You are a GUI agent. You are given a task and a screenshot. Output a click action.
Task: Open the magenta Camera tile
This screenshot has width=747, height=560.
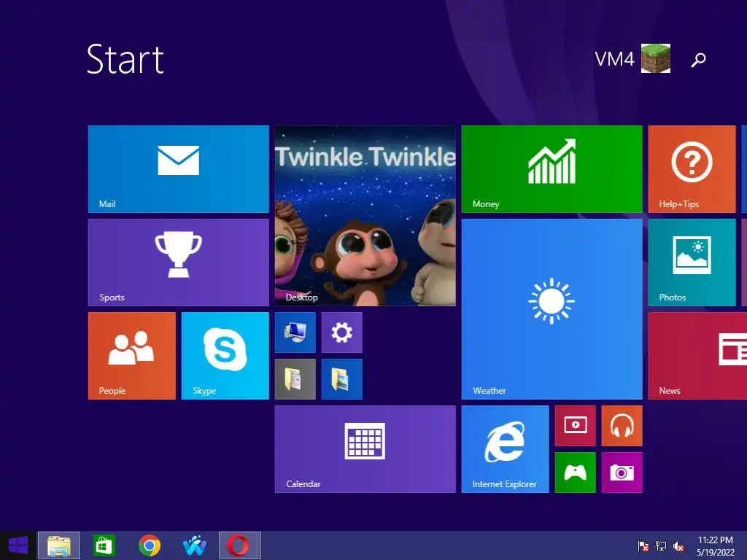pos(622,472)
